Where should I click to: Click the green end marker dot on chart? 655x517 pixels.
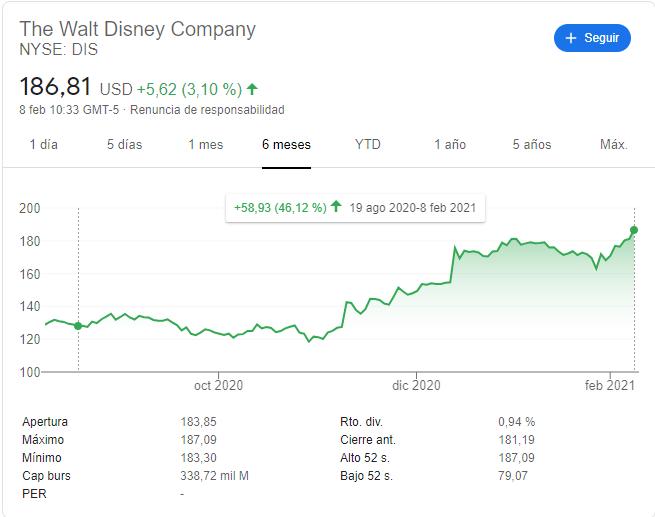click(634, 230)
